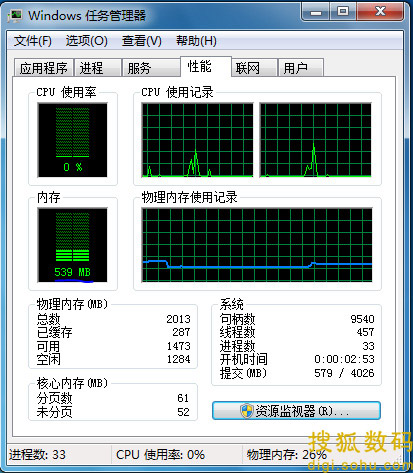Click the 可用 value 1473

point(178,346)
